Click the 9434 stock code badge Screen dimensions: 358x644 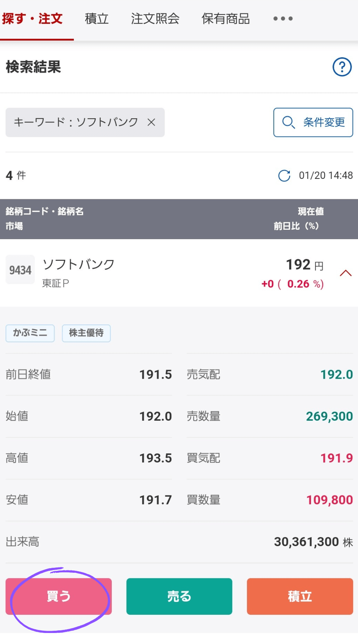pyautogui.click(x=20, y=270)
